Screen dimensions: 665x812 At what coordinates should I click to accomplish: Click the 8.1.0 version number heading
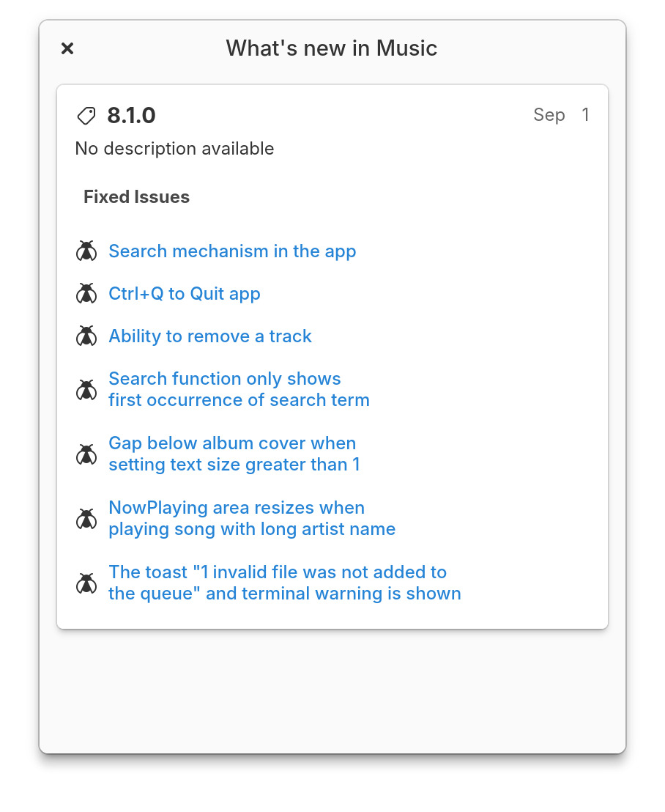click(132, 116)
